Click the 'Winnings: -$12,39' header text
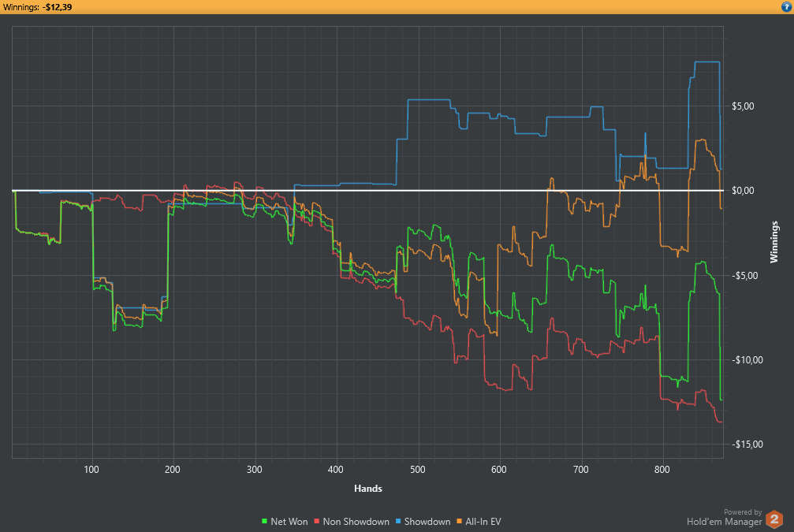The image size is (794, 532). [x=38, y=7]
